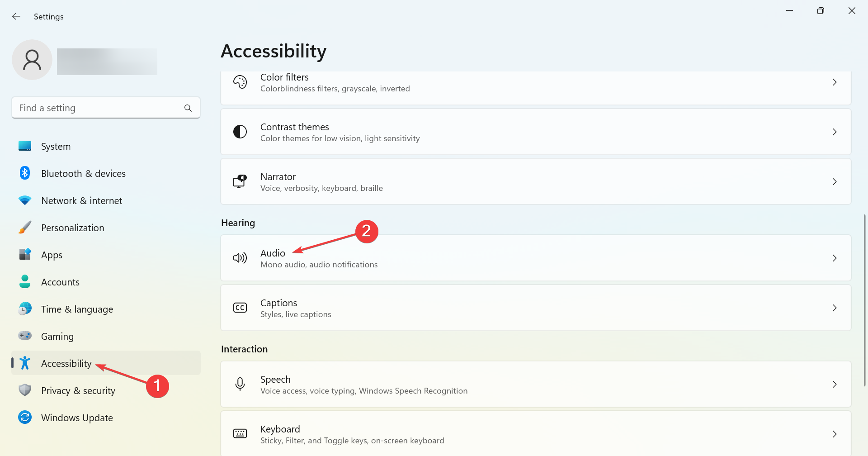868x456 pixels.
Task: Click the Personalization paintbrush icon
Action: point(25,228)
